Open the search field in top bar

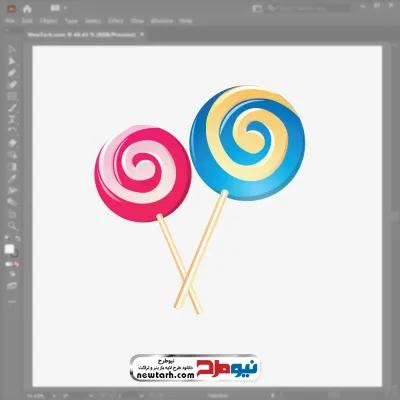click(308, 9)
